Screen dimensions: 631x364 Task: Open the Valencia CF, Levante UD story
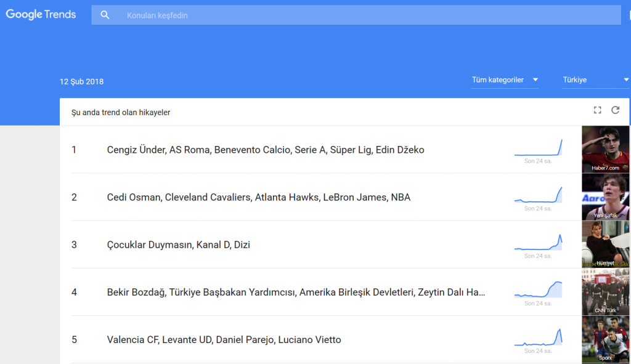tap(224, 339)
